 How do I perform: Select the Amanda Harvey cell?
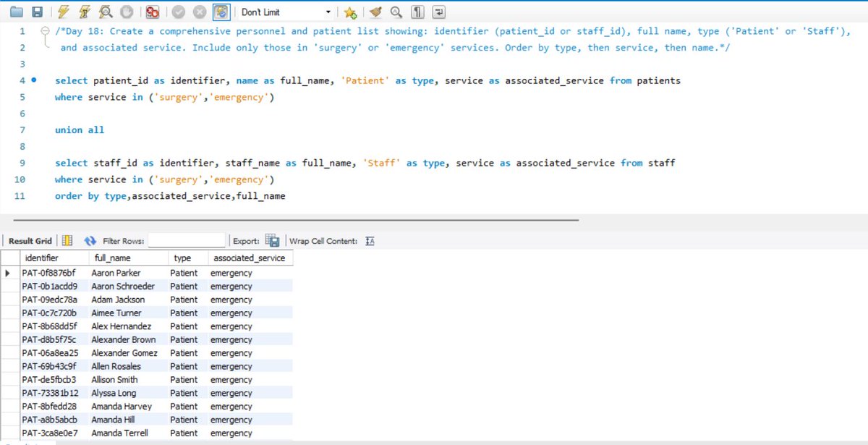128,407
